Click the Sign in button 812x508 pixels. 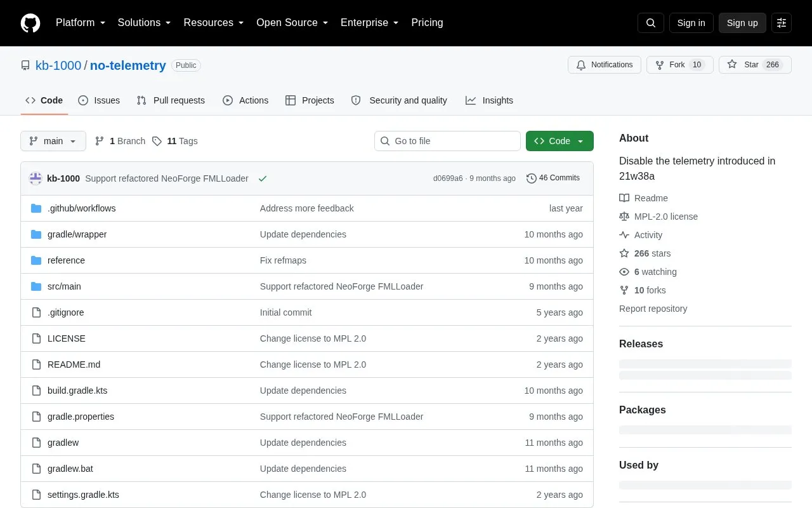coord(691,23)
